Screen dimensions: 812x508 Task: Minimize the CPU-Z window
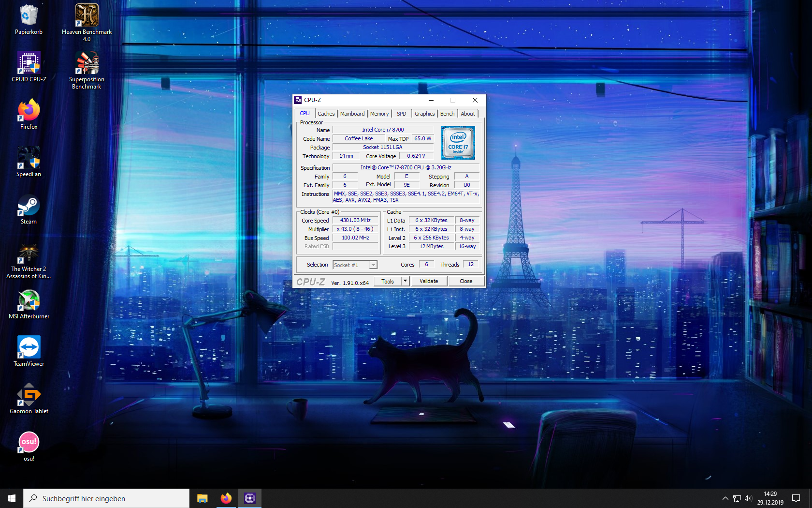pos(431,100)
